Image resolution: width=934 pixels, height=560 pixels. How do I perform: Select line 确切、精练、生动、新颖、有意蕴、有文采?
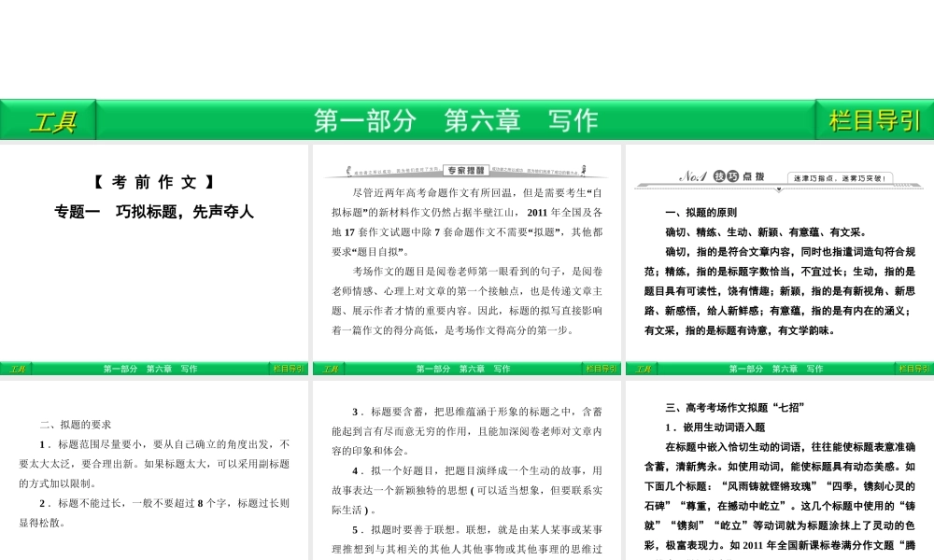point(766,232)
